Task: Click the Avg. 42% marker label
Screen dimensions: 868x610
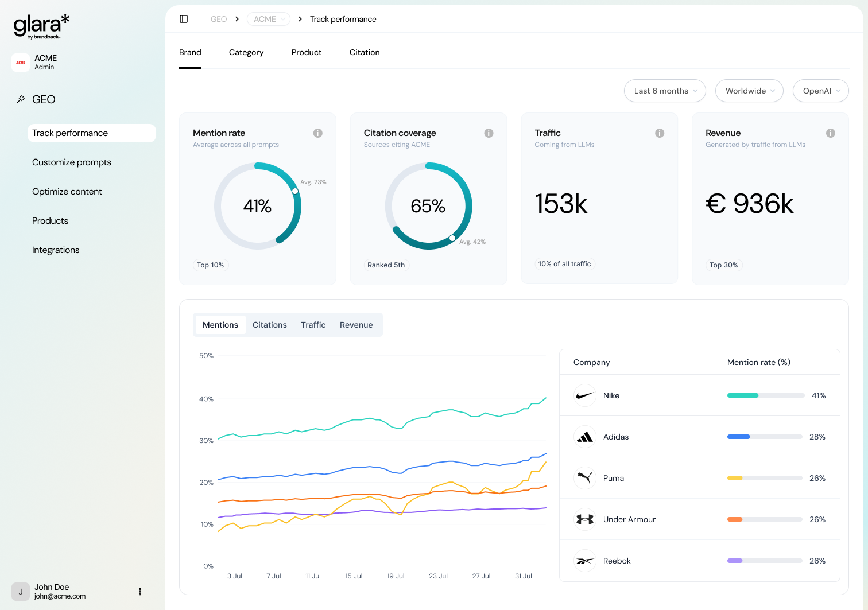Action: point(472,242)
